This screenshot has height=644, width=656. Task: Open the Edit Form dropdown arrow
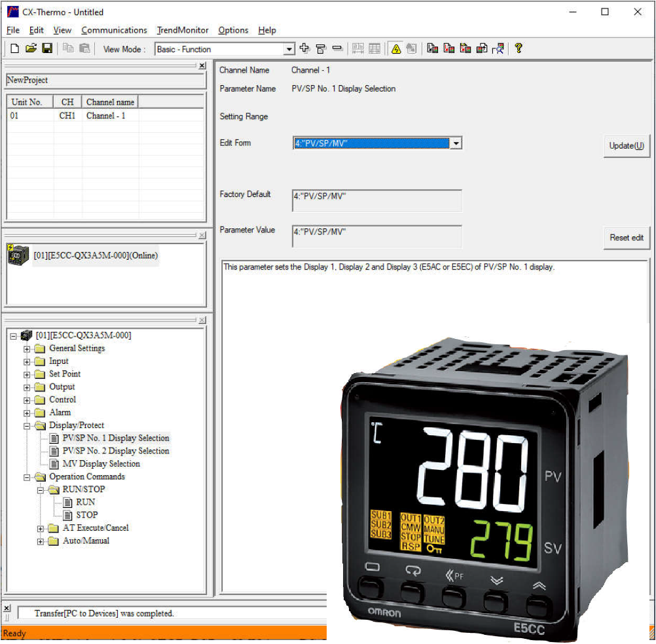coord(456,143)
